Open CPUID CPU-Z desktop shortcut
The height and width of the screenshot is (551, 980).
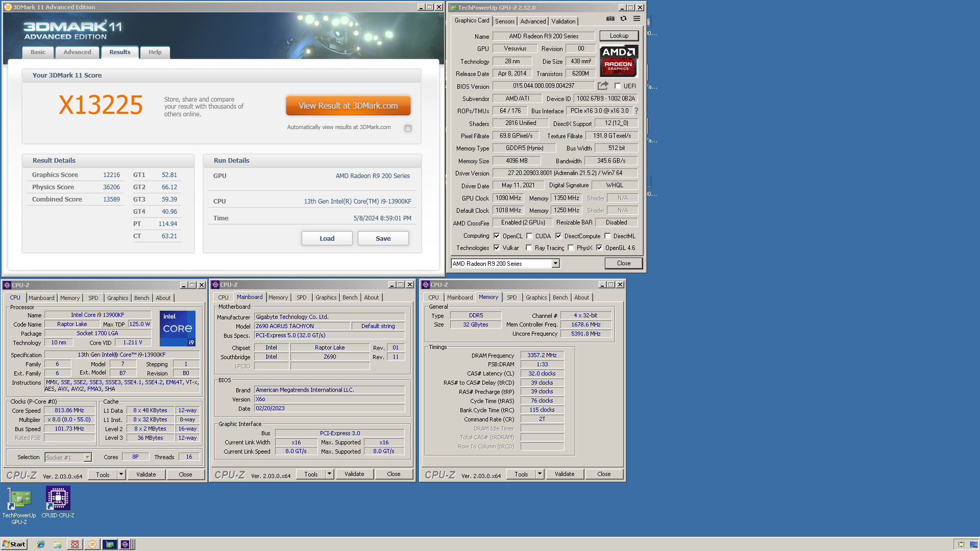tap(58, 503)
